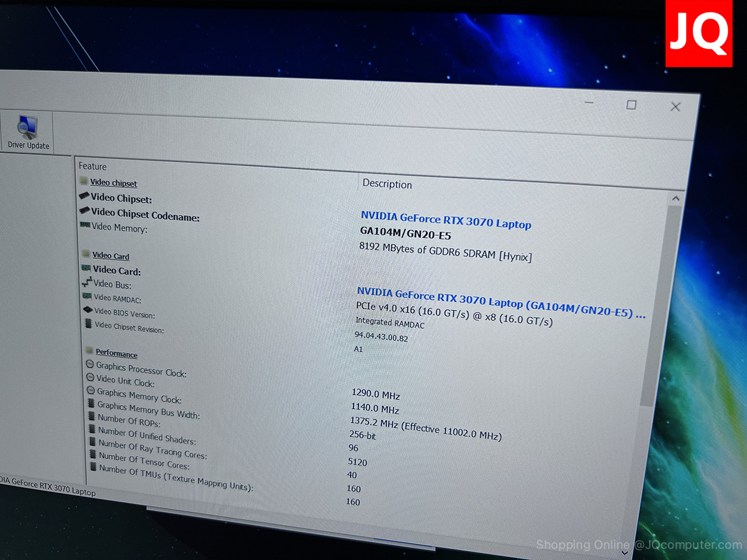The width and height of the screenshot is (747, 560).
Task: Click '8192 MBytes of GDDR6 SDRAM [Hynix]'
Action: [x=446, y=251]
